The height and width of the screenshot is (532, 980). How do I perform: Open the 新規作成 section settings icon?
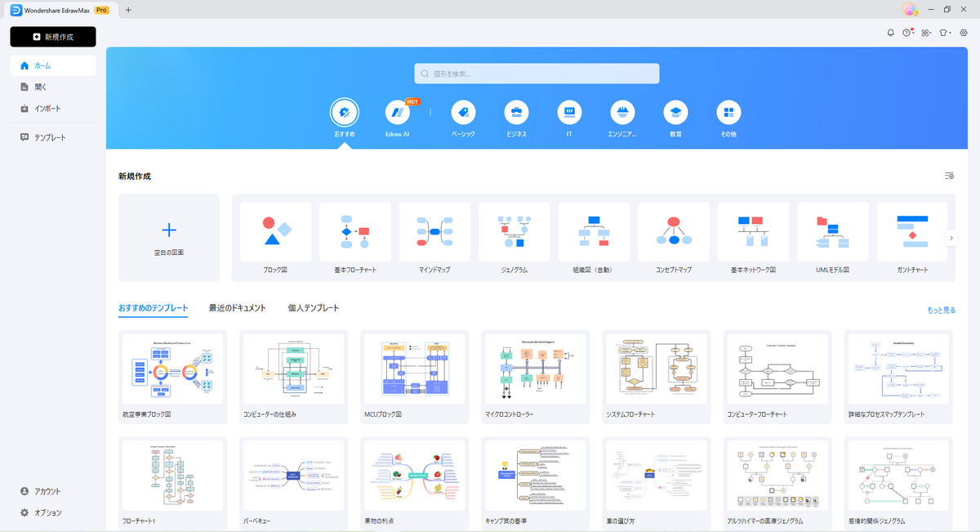click(x=949, y=176)
